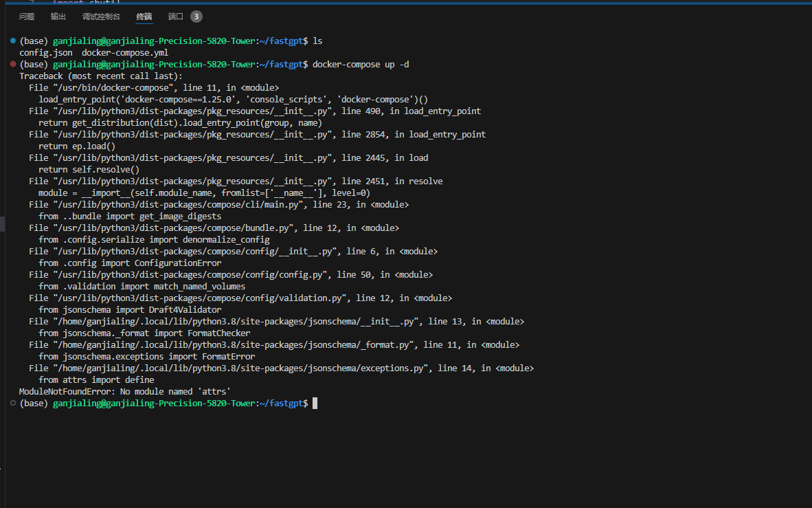Click the gray circle marker at current prompt

click(13, 403)
